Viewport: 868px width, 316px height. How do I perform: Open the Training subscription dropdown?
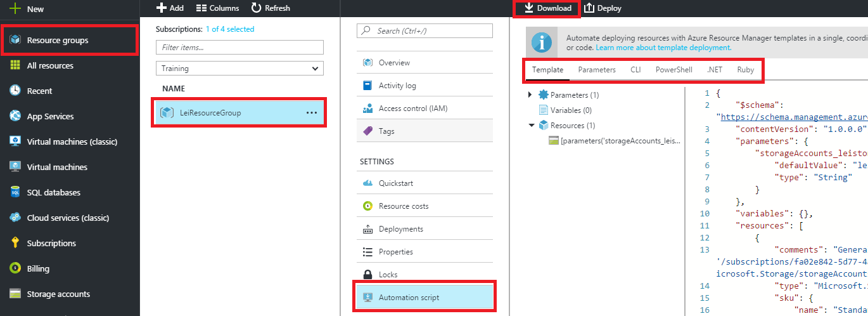click(239, 69)
